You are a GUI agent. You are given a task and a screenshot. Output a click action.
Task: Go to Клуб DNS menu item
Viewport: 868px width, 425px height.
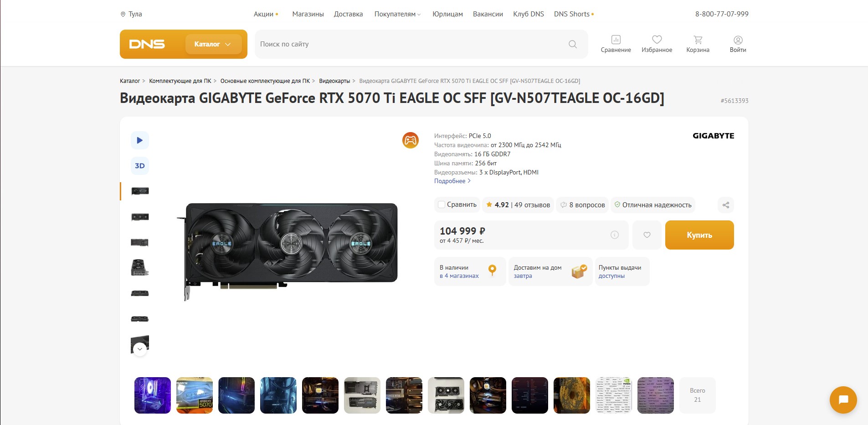(x=529, y=14)
